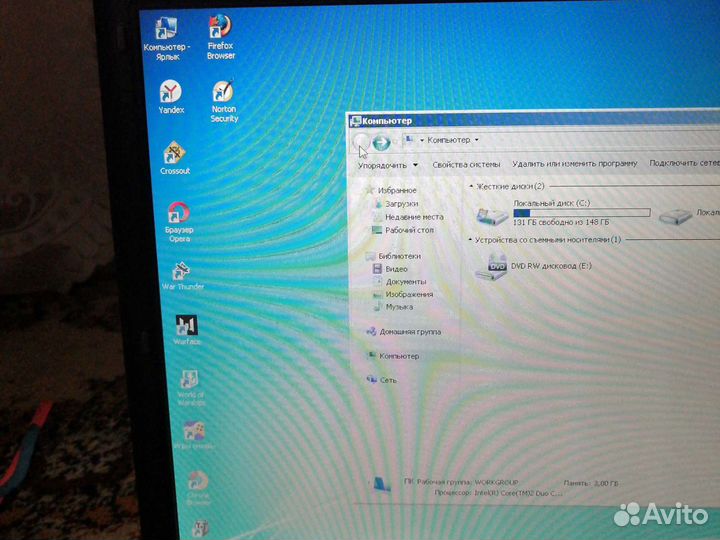
Task: Click the Crossout game icon
Action: coord(175,154)
